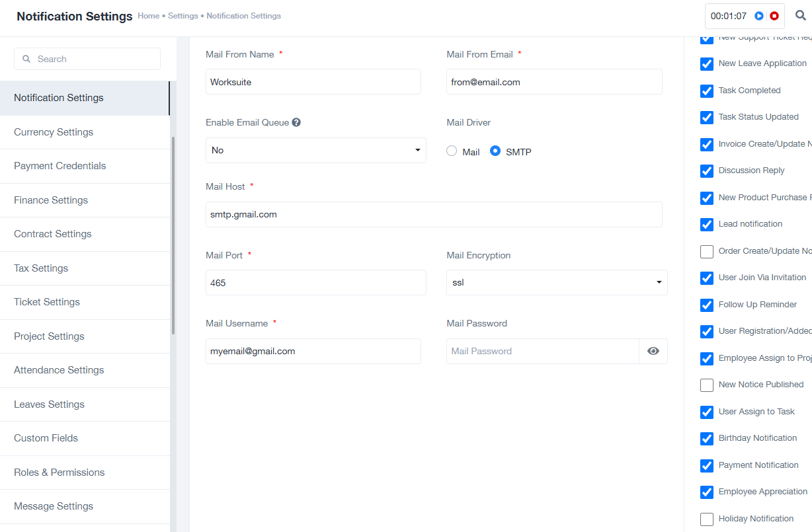
Task: Click the search magnifier icon in header
Action: click(800, 16)
